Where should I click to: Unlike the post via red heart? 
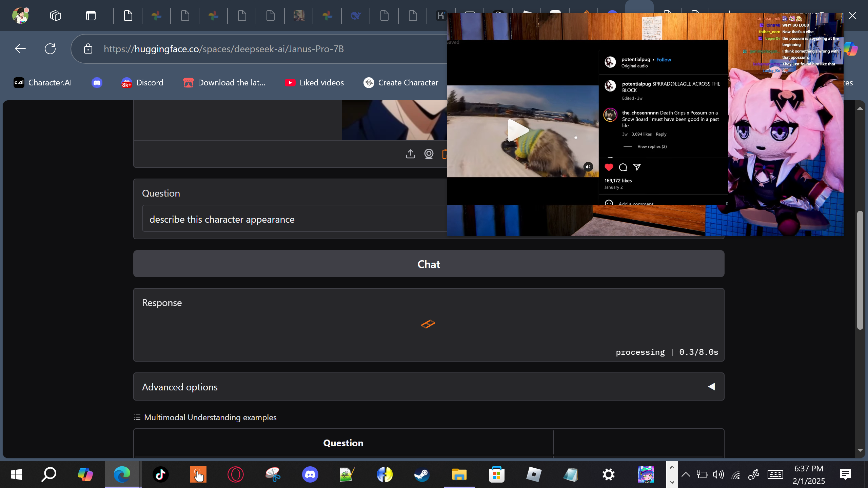(609, 167)
